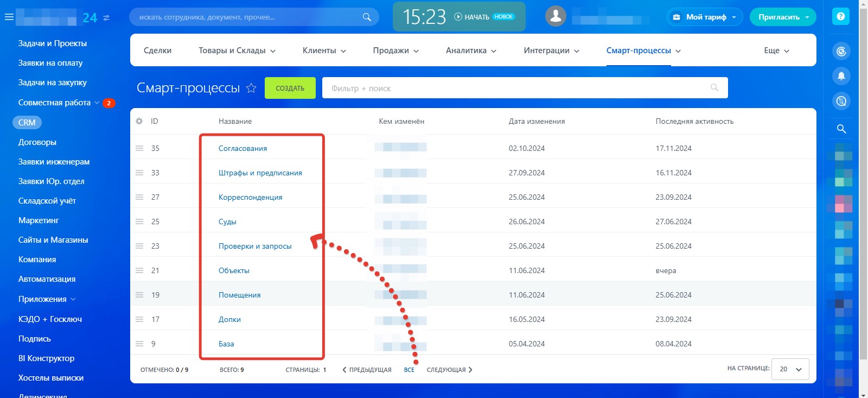Click the magnifier icon in right panel
The width and height of the screenshot is (868, 398).
(841, 129)
